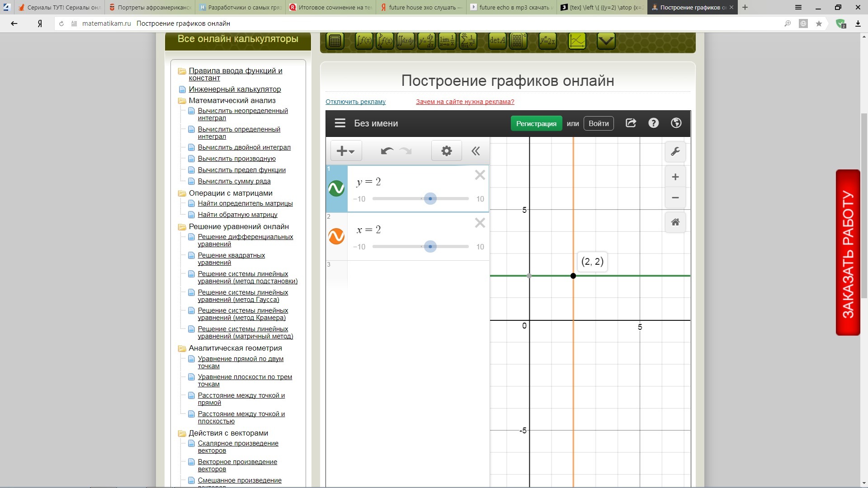
Task: Open graph settings wrench icon
Action: [675, 152]
